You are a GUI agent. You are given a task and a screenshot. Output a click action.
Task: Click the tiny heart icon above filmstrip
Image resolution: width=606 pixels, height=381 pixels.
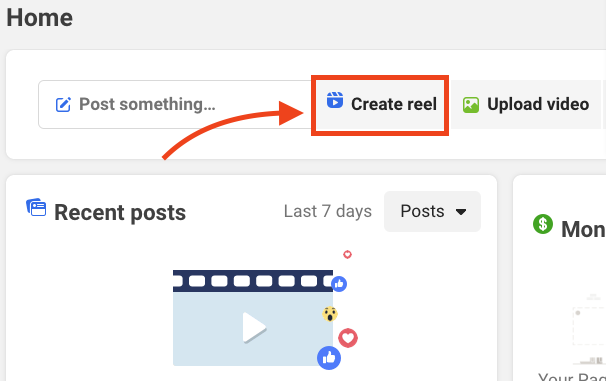(347, 255)
